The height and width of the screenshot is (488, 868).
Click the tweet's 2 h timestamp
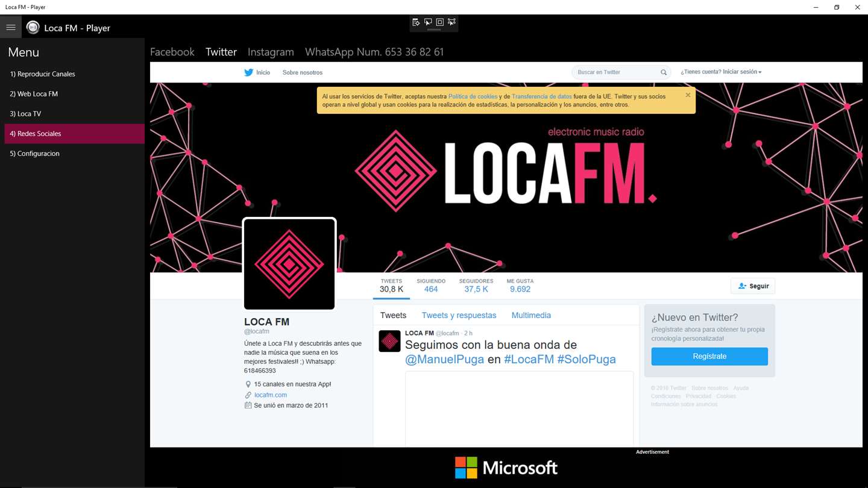468,333
